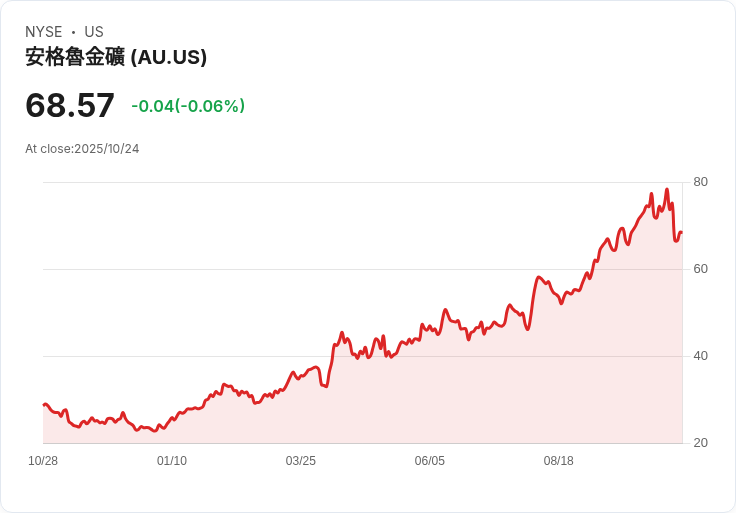Click the 01/10 date on the x-axis
Viewport: 736px width, 513px height.
(x=172, y=461)
